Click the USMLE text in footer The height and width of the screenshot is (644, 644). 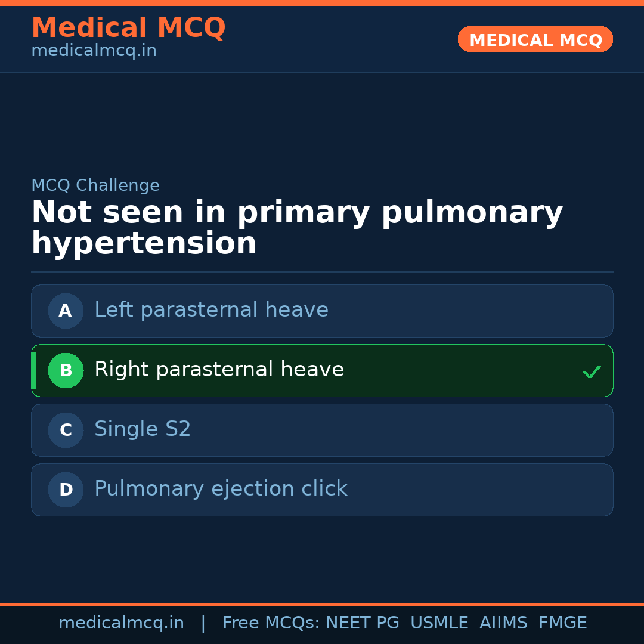click(439, 623)
